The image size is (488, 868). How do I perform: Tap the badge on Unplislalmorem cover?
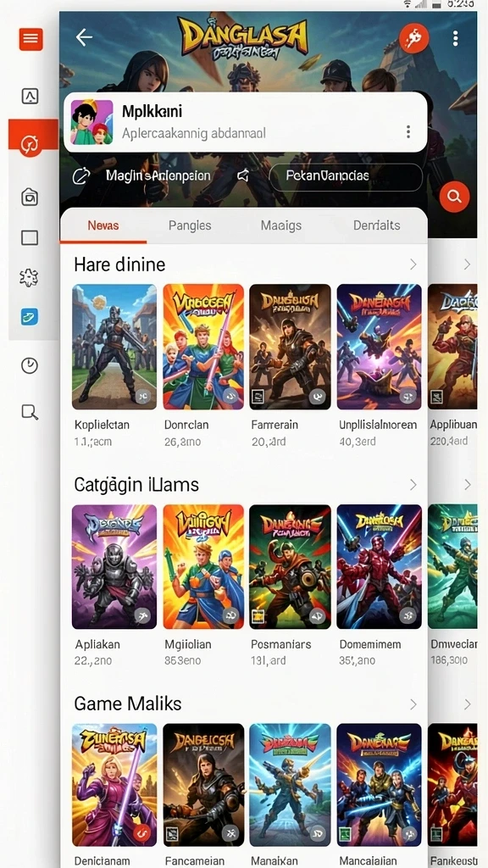[x=408, y=396]
